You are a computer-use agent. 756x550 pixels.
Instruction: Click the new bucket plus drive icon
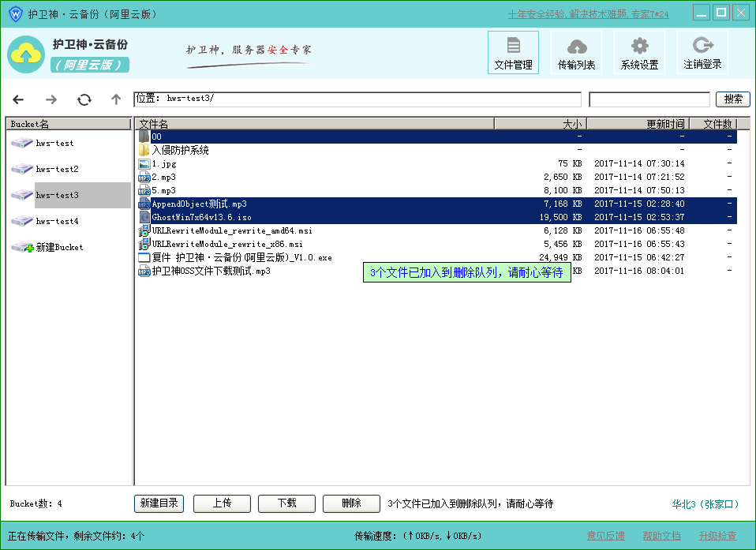point(22,247)
